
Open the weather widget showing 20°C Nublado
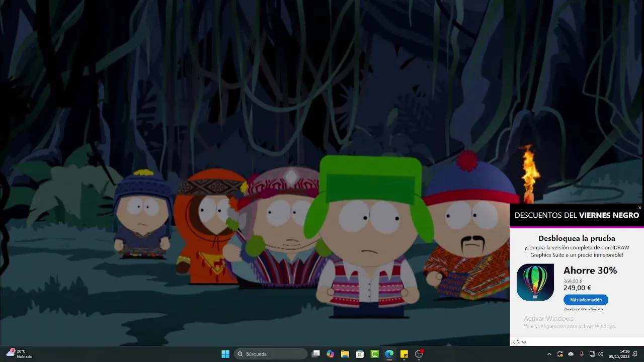pyautogui.click(x=19, y=354)
